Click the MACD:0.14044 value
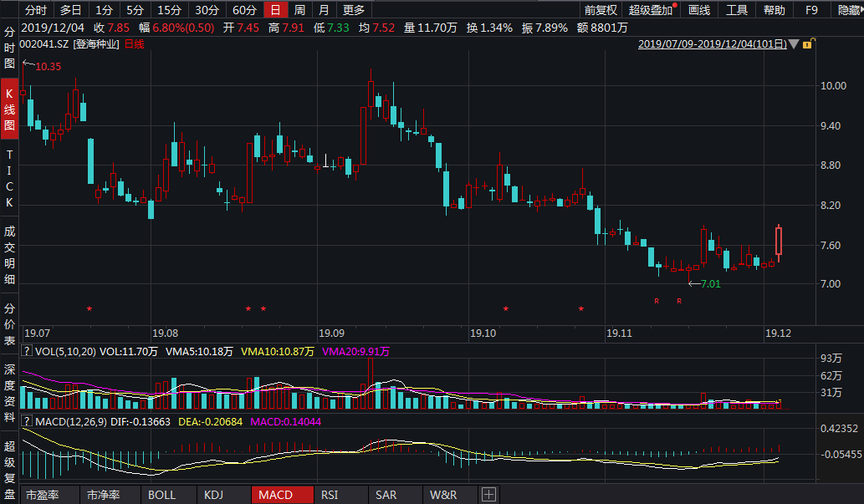Image resolution: width=864 pixels, height=504 pixels. pos(285,422)
